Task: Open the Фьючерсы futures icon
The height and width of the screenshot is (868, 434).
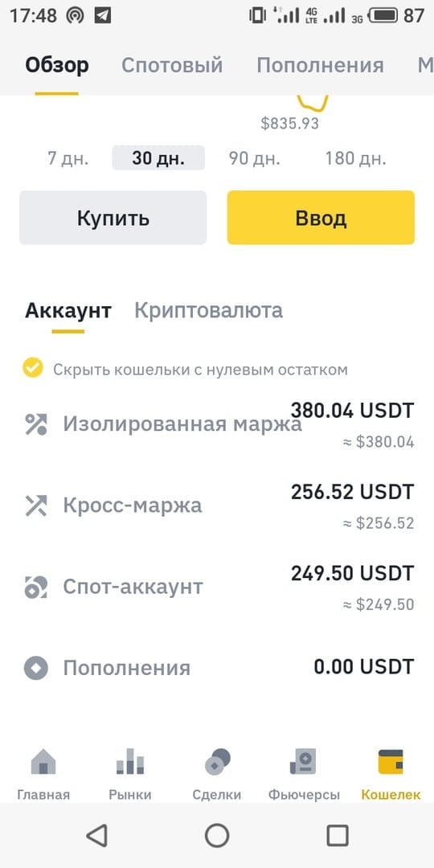Action: point(303,761)
